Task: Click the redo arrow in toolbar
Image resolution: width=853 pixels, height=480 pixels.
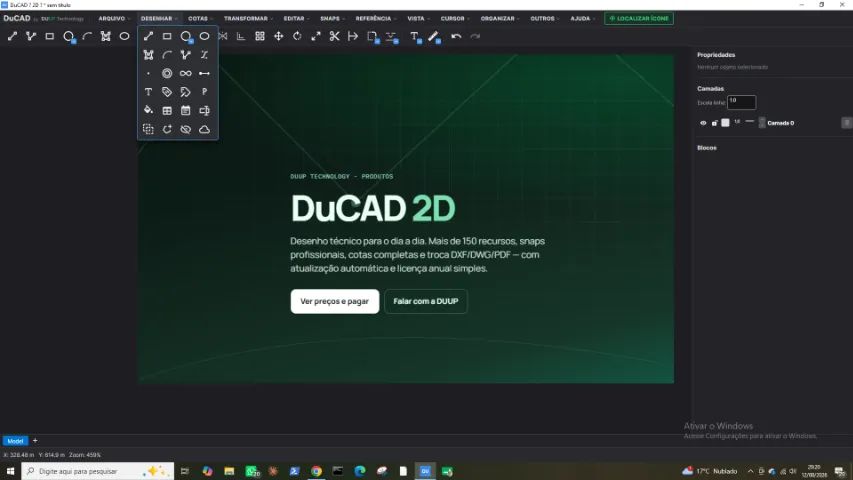Action: point(475,36)
